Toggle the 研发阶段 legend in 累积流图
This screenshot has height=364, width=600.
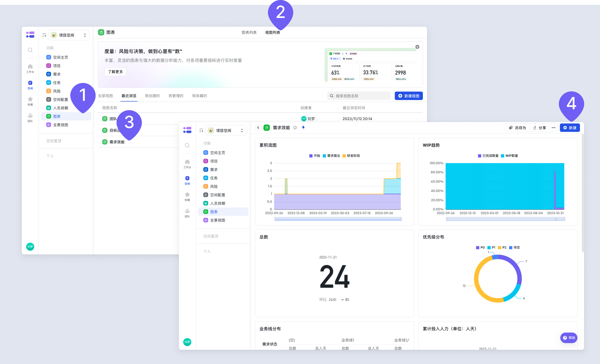point(351,156)
